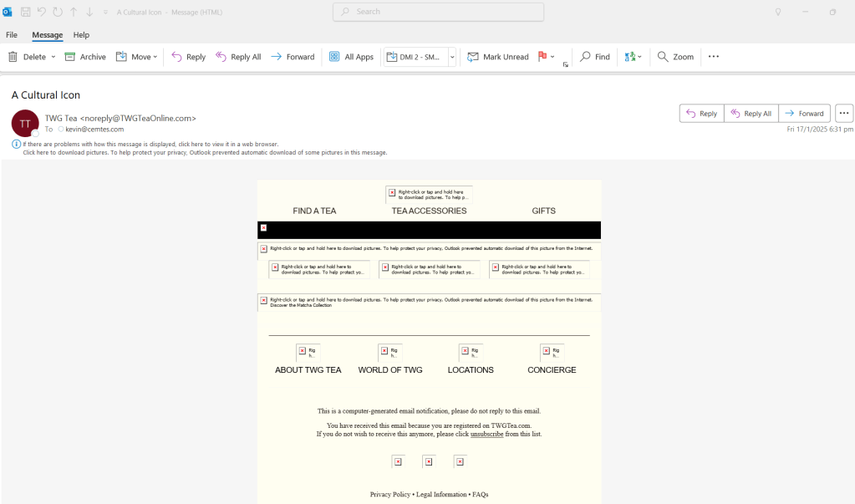
Task: Open the Privacy Policy link
Action: (x=389, y=494)
